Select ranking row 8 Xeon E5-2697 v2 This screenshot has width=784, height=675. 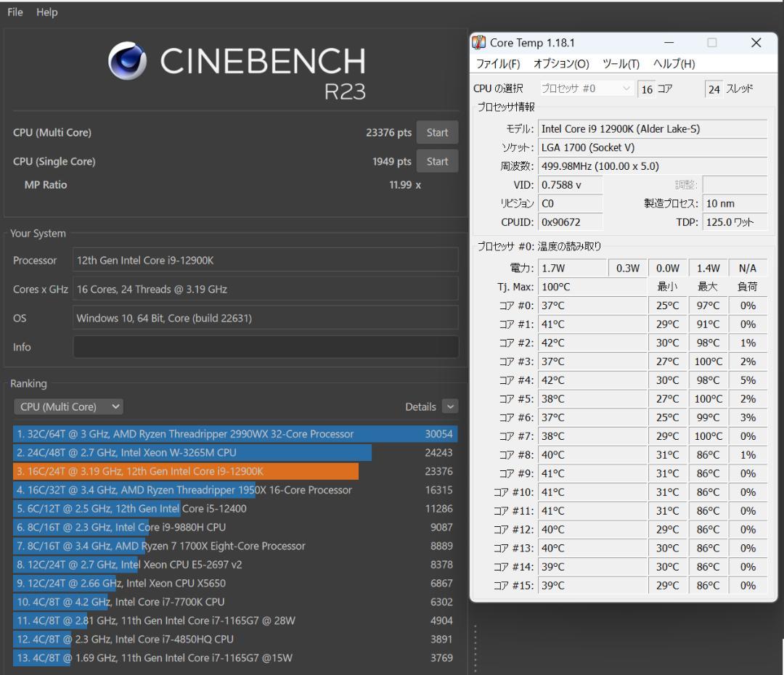235,565
